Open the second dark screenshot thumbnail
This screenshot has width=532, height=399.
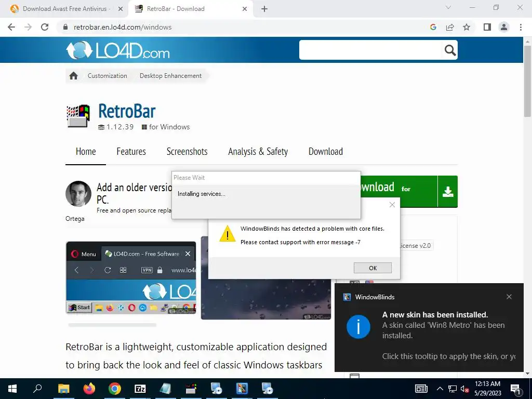click(265, 299)
